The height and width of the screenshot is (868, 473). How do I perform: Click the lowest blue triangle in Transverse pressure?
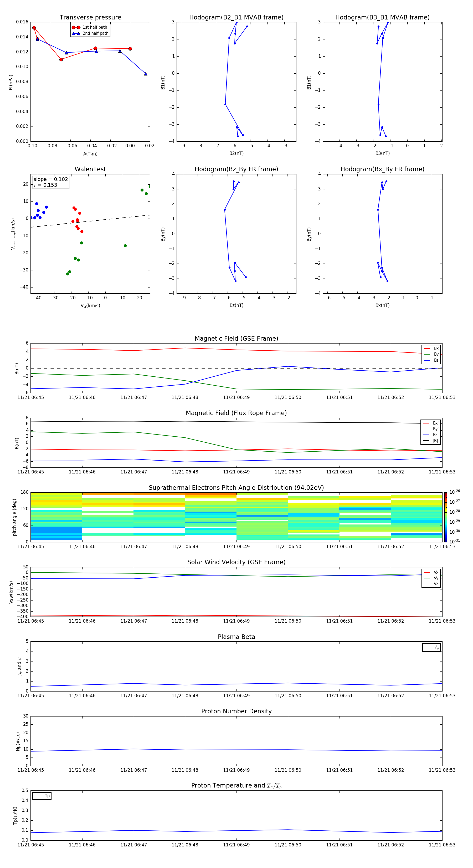click(146, 74)
